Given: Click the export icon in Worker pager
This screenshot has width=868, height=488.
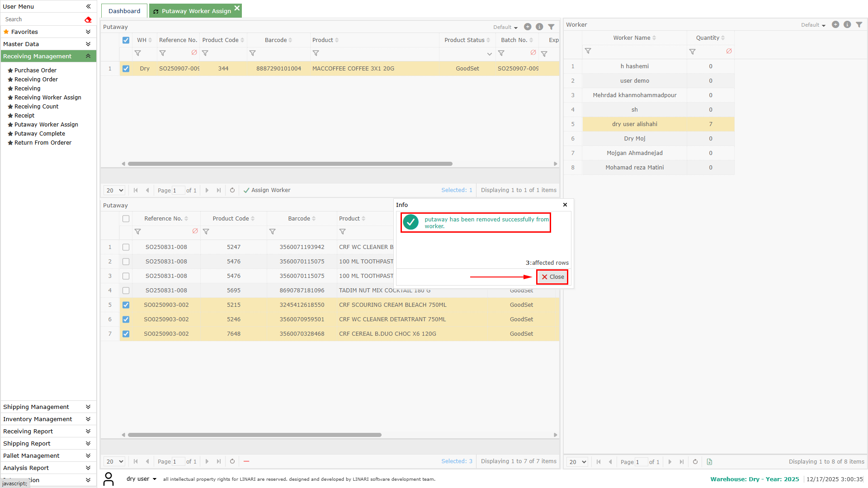Looking at the screenshot, I should pos(709,462).
